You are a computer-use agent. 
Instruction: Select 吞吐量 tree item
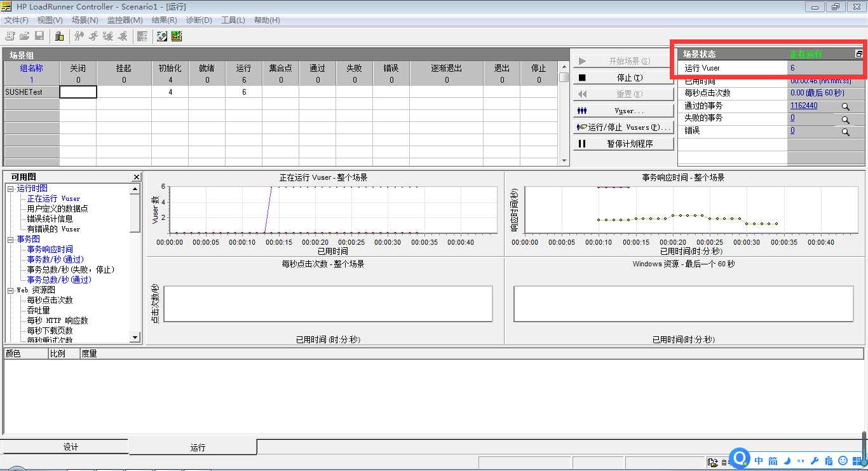[38, 310]
